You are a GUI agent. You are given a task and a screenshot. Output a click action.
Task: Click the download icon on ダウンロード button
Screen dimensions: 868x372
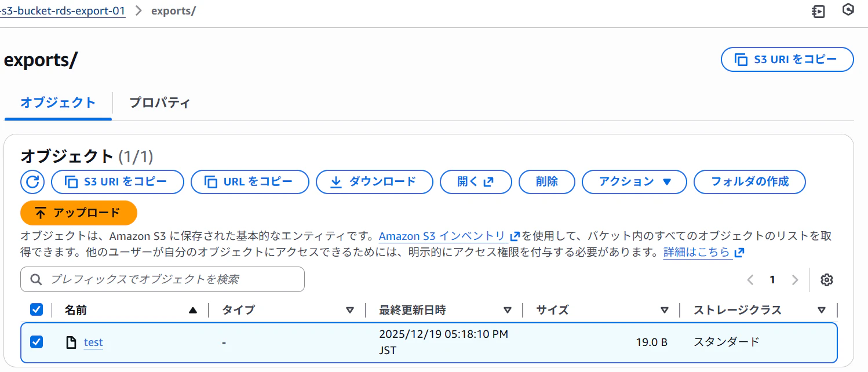coord(335,181)
